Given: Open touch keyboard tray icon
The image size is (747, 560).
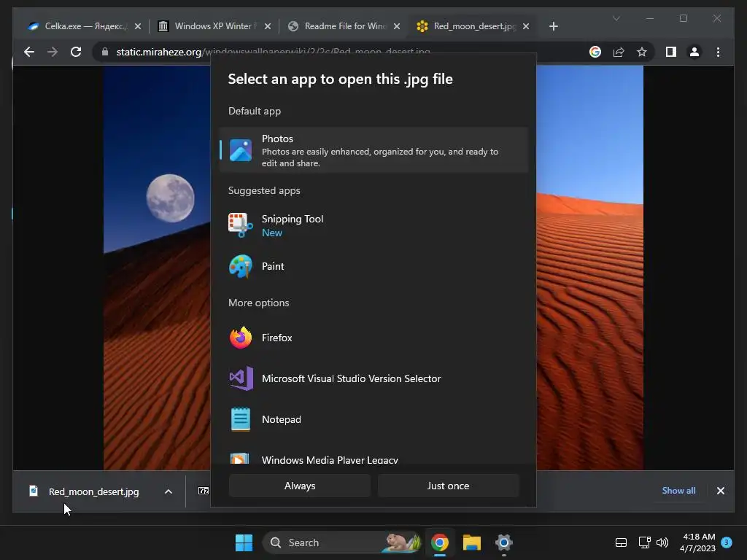Looking at the screenshot, I should [x=621, y=542].
